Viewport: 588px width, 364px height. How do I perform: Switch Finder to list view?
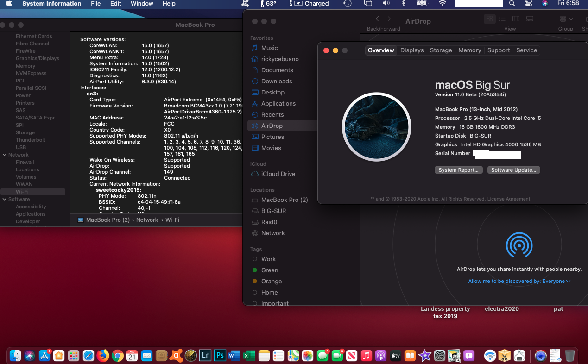(x=502, y=19)
